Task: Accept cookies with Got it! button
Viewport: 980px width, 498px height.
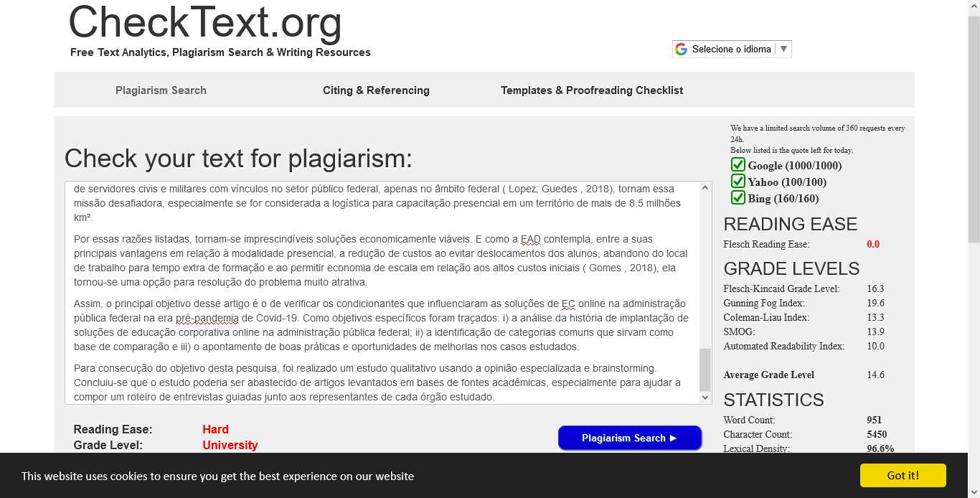Action: pos(903,476)
